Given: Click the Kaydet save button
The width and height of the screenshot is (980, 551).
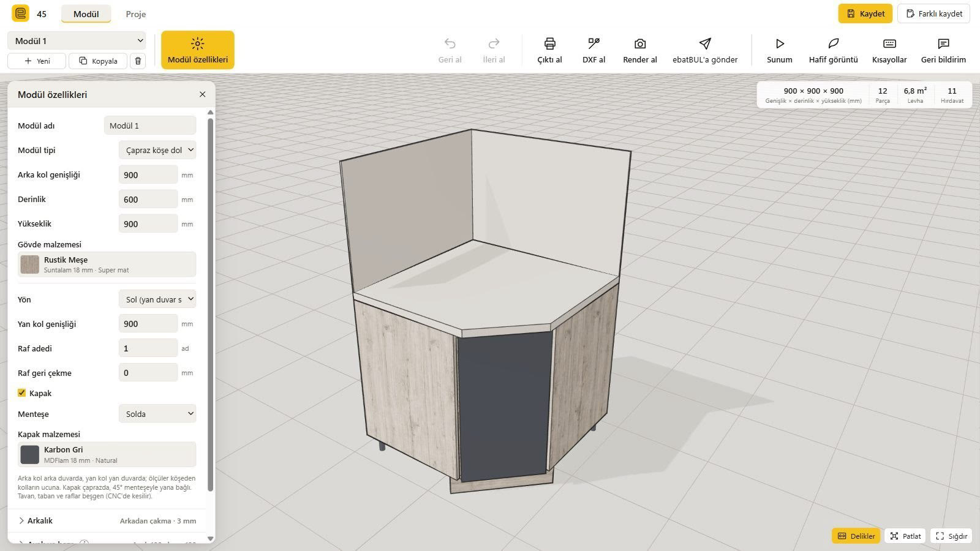Looking at the screenshot, I should pyautogui.click(x=865, y=13).
